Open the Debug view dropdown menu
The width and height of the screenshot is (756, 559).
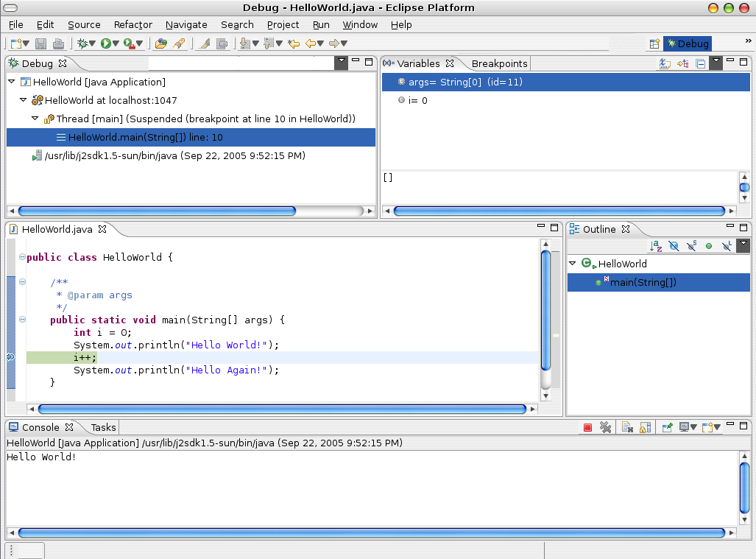pos(342,62)
